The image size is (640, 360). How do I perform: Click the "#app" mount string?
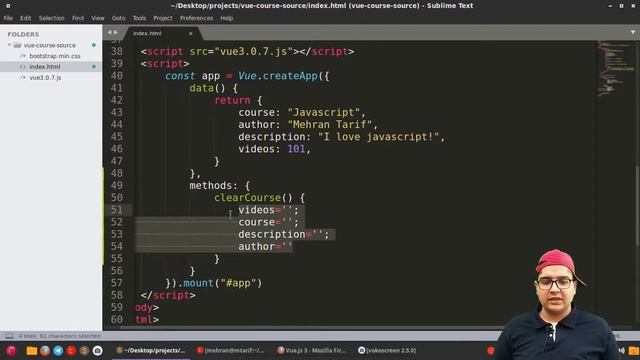[238, 283]
